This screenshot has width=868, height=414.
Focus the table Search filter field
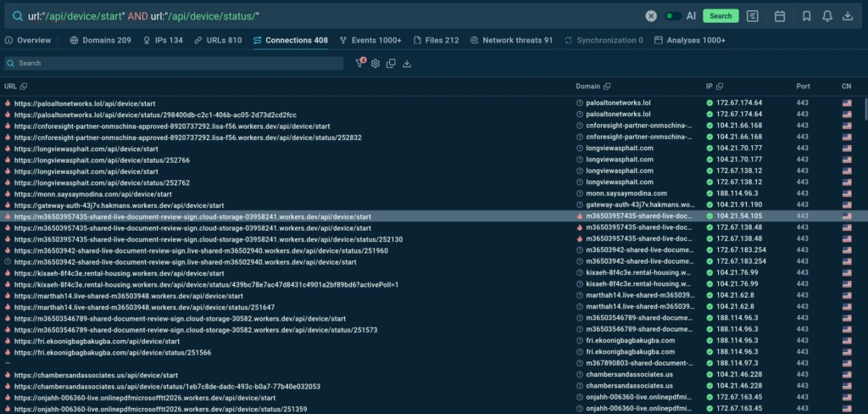pos(174,63)
